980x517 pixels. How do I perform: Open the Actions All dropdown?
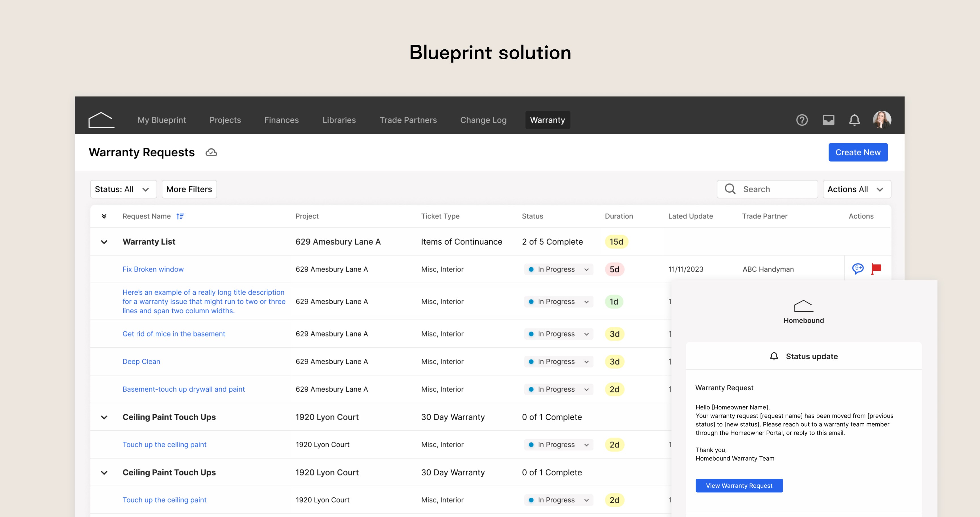[x=856, y=189]
